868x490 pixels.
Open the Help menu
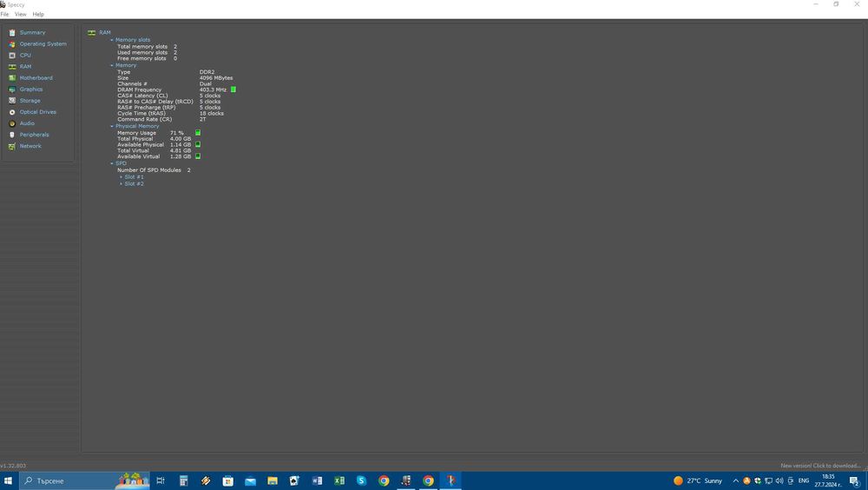tap(38, 15)
